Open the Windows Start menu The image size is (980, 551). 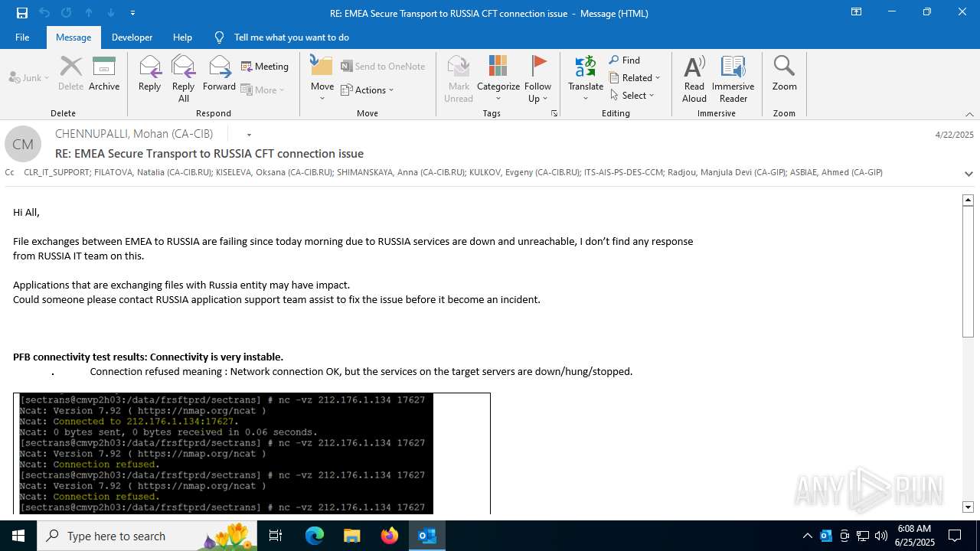click(18, 536)
